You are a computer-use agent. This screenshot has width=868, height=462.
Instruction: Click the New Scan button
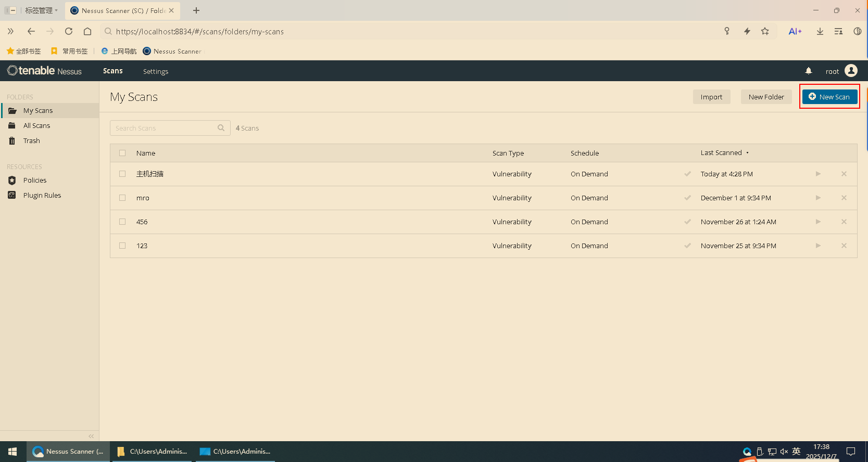pyautogui.click(x=829, y=97)
